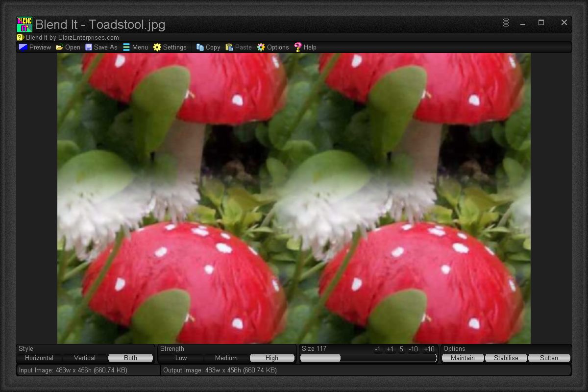Click the 'Size 117' label
Viewport: 588px width, 392px height.
314,349
